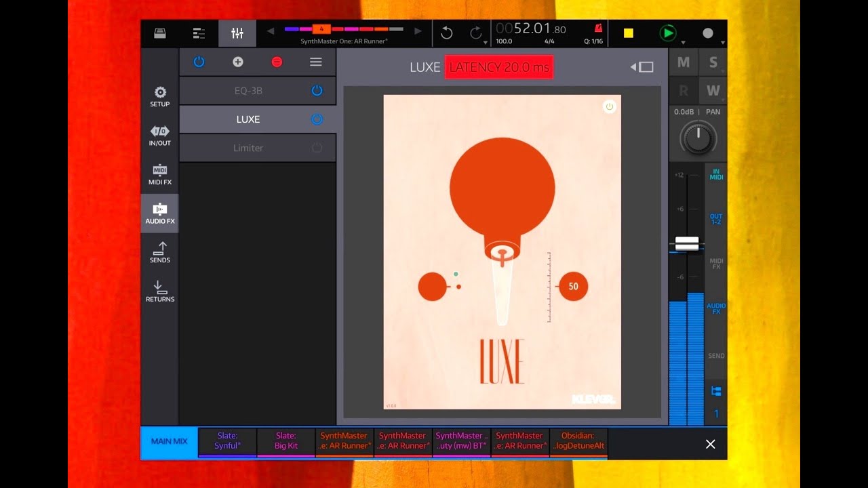Click the PAN knob
The width and height of the screenshot is (868, 488).
point(698,139)
